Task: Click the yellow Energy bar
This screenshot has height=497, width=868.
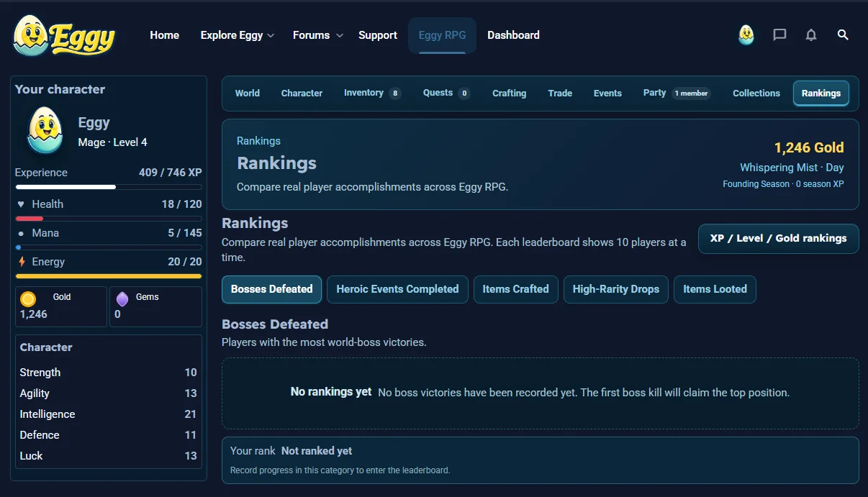Action: [109, 276]
